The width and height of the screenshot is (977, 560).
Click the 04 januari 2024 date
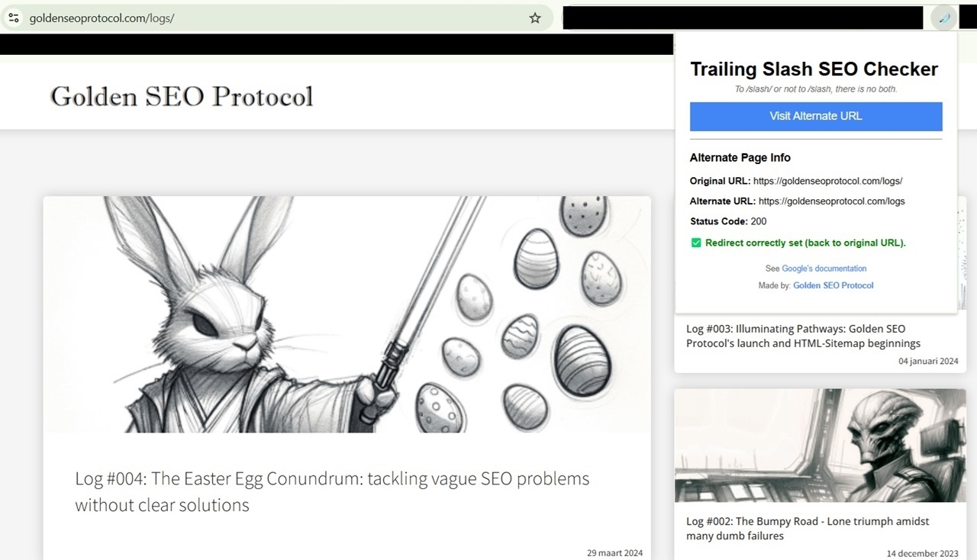[x=928, y=361]
